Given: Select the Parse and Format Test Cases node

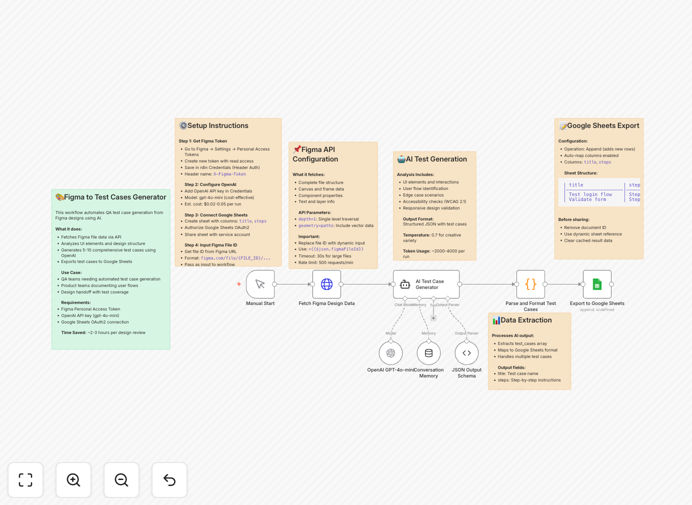Looking at the screenshot, I should (530, 284).
